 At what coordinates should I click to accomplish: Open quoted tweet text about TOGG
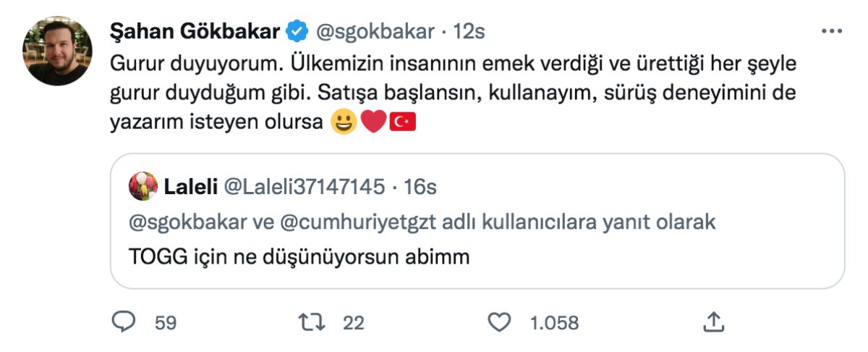[x=300, y=256]
